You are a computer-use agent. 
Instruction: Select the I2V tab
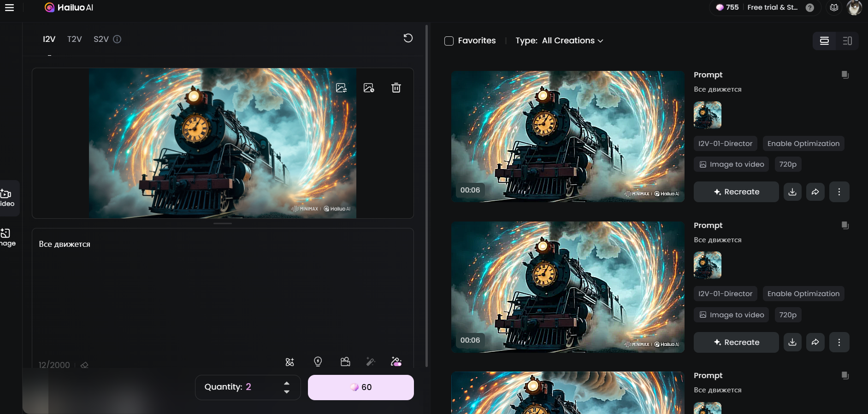49,39
